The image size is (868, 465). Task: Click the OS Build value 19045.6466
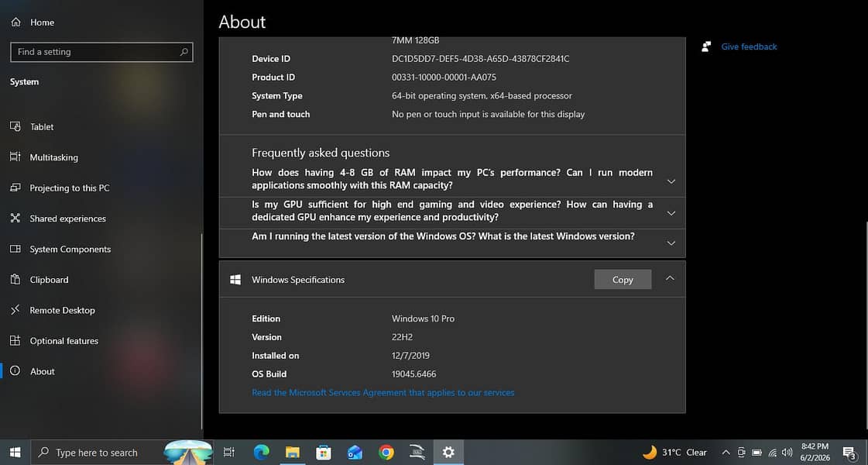point(414,374)
